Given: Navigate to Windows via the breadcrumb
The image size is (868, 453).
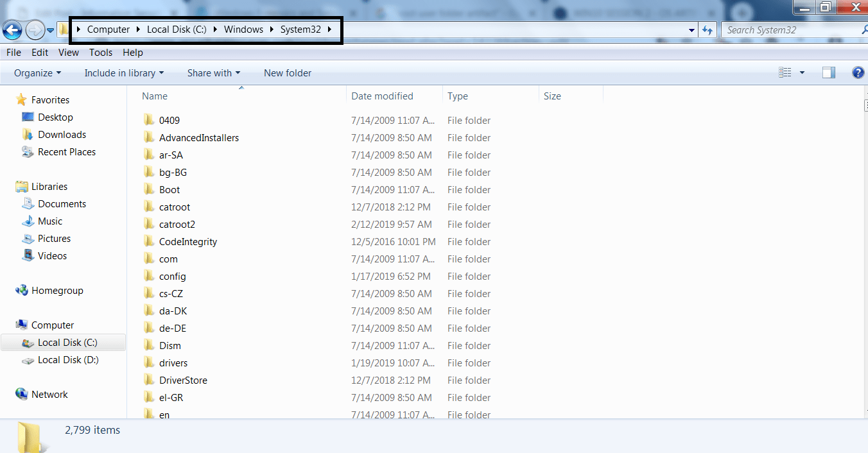Looking at the screenshot, I should tap(243, 29).
